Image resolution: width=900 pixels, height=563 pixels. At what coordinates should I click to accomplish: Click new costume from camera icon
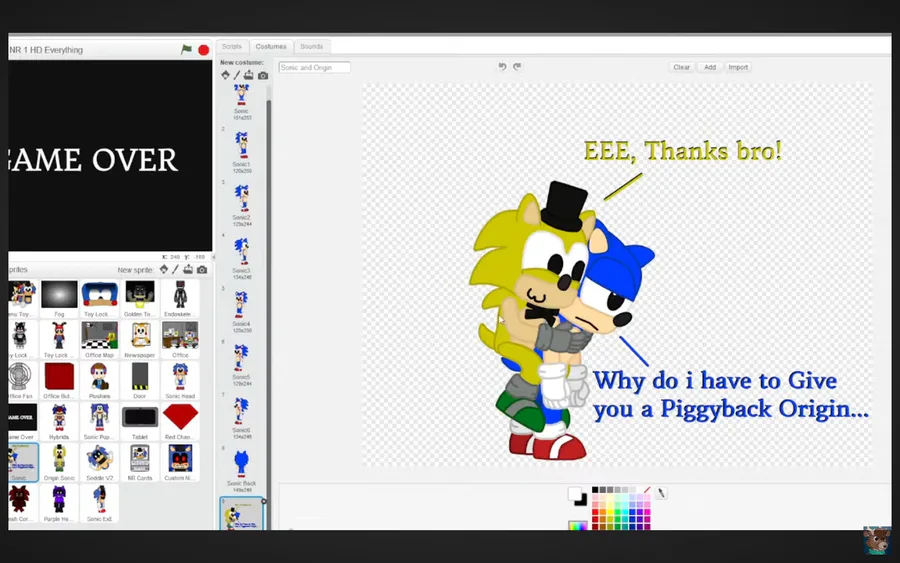(263, 75)
